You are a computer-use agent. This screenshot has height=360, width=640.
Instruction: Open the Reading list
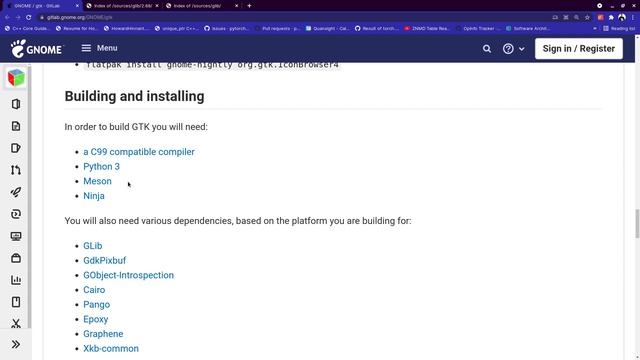point(619,29)
